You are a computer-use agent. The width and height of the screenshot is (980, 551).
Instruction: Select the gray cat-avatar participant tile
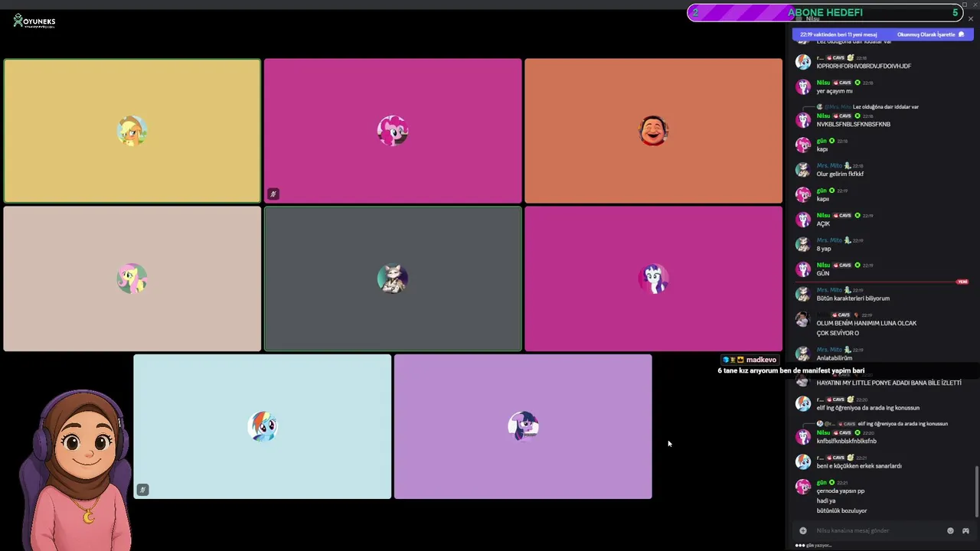pos(393,279)
